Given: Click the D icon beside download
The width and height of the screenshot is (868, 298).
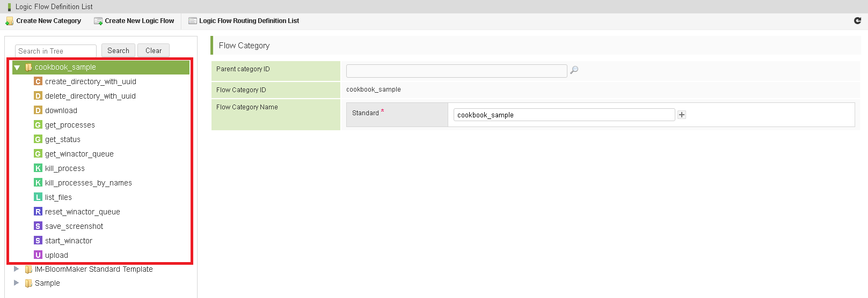Looking at the screenshot, I should point(38,110).
